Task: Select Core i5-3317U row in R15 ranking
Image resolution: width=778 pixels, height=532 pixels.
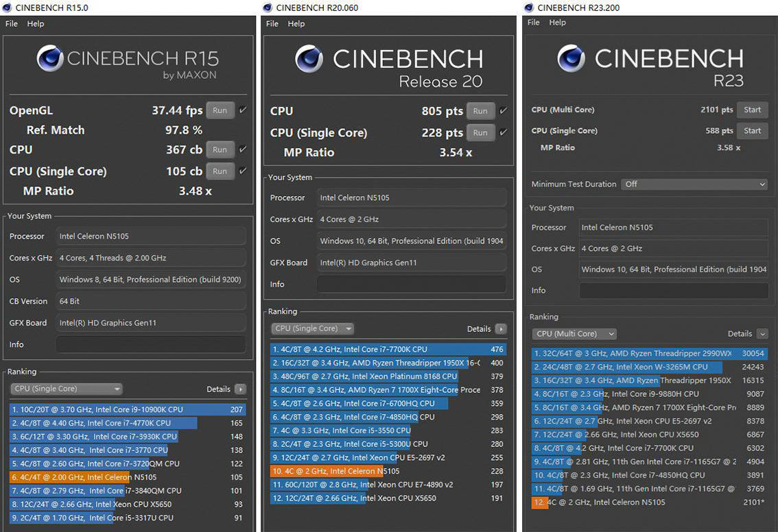Action: 128,518
